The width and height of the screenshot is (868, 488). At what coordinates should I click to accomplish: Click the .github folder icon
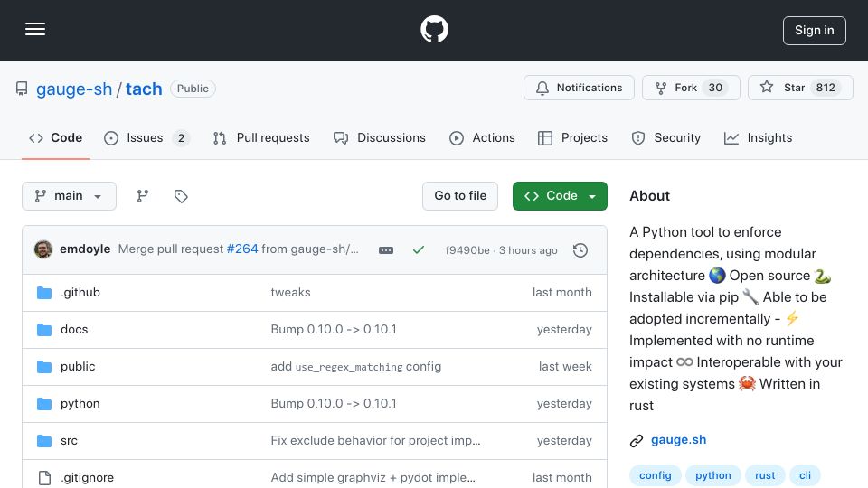[x=44, y=292]
